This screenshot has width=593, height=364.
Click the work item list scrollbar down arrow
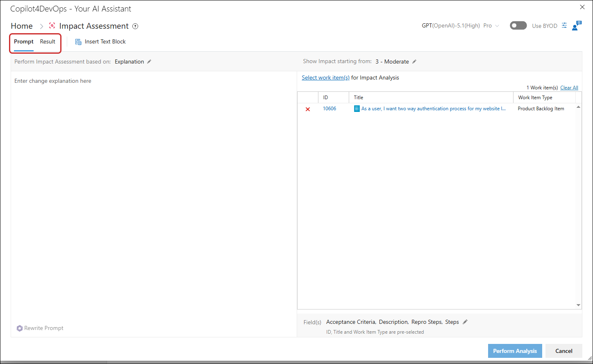(x=578, y=305)
